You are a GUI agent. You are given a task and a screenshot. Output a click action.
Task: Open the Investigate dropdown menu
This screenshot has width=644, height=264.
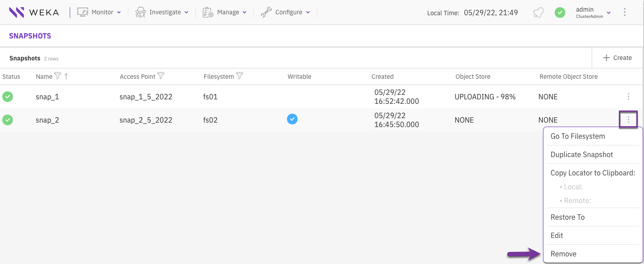(x=162, y=13)
